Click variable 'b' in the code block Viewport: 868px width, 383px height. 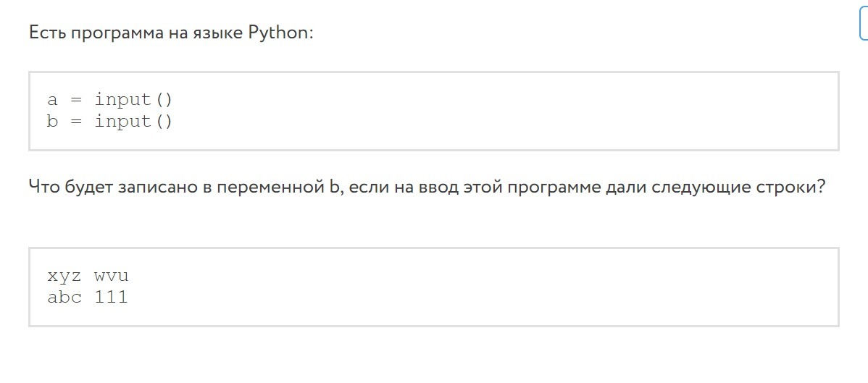pos(53,121)
